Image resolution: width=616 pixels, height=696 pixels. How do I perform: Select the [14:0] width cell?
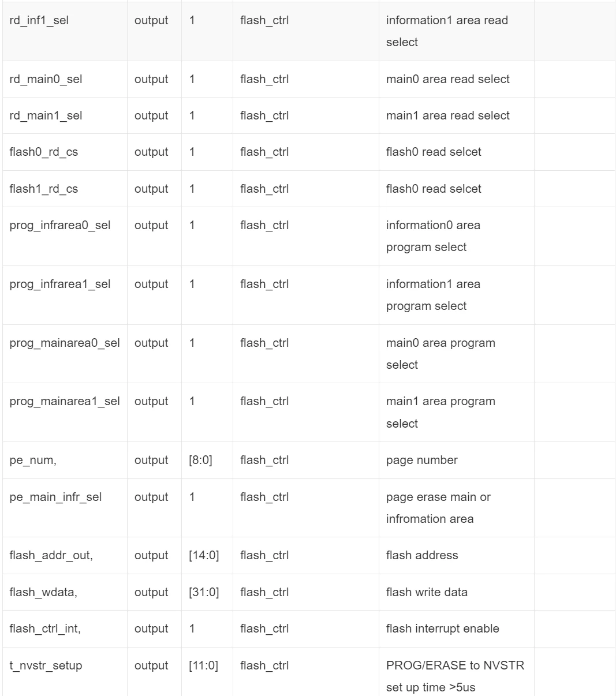tap(204, 555)
